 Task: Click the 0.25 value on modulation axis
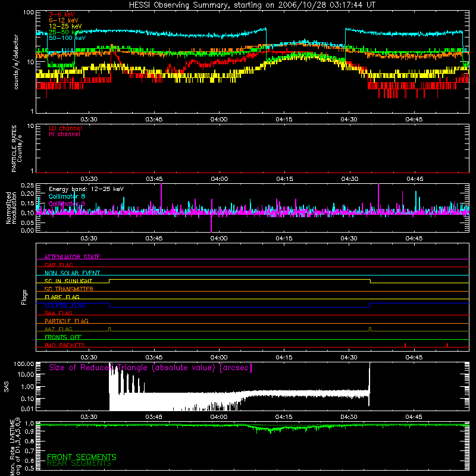(x=27, y=185)
